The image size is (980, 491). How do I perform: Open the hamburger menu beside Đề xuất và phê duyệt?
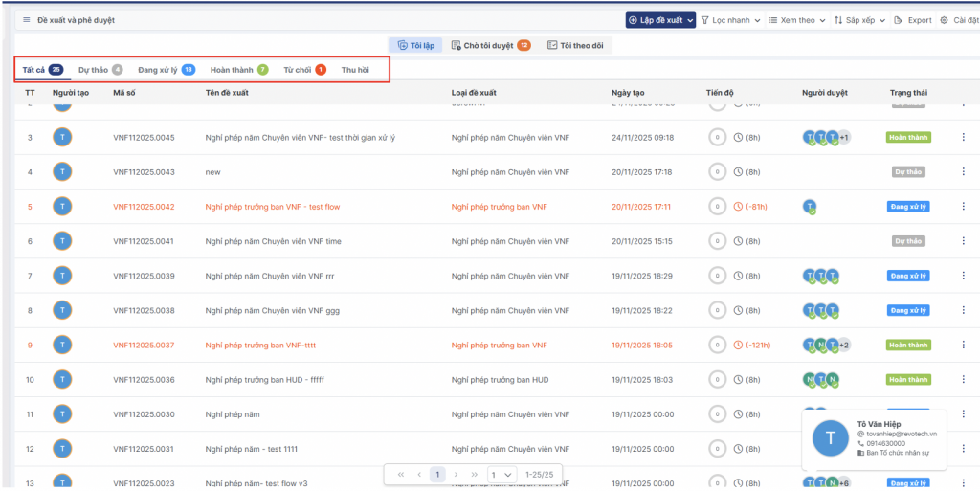pos(27,20)
